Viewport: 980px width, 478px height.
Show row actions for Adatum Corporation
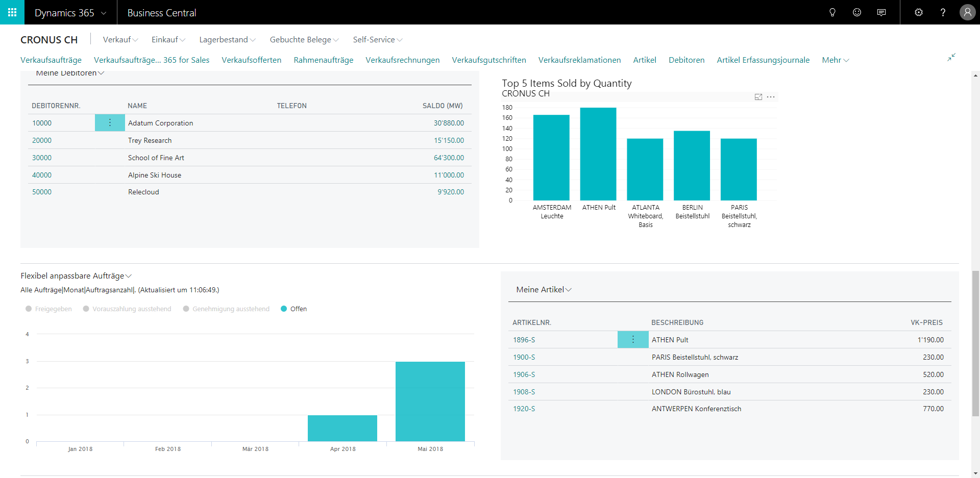click(x=110, y=122)
